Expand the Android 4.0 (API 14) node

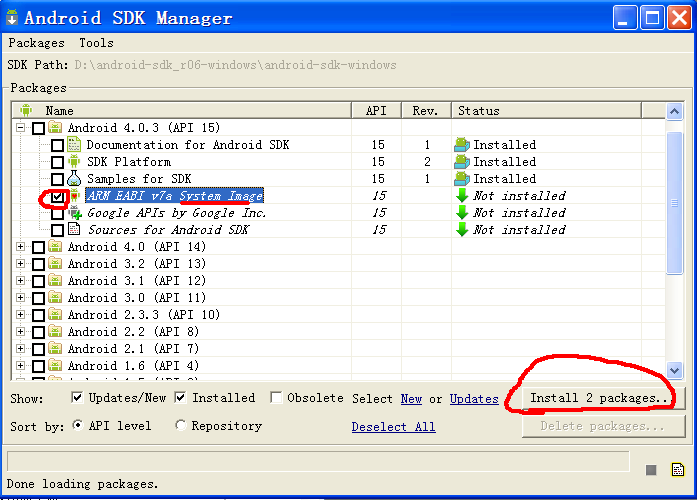point(21,247)
